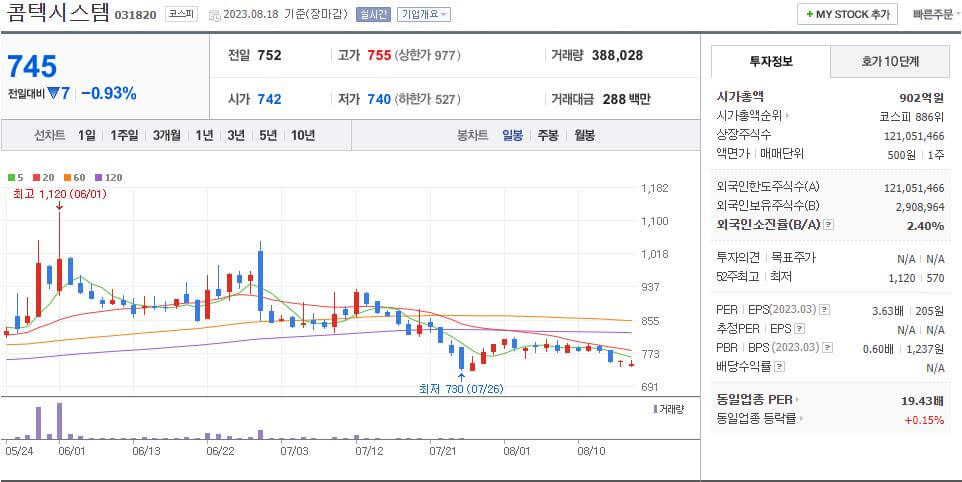Open the PBR BPS help icon
This screenshot has height=482, width=962.
(828, 348)
